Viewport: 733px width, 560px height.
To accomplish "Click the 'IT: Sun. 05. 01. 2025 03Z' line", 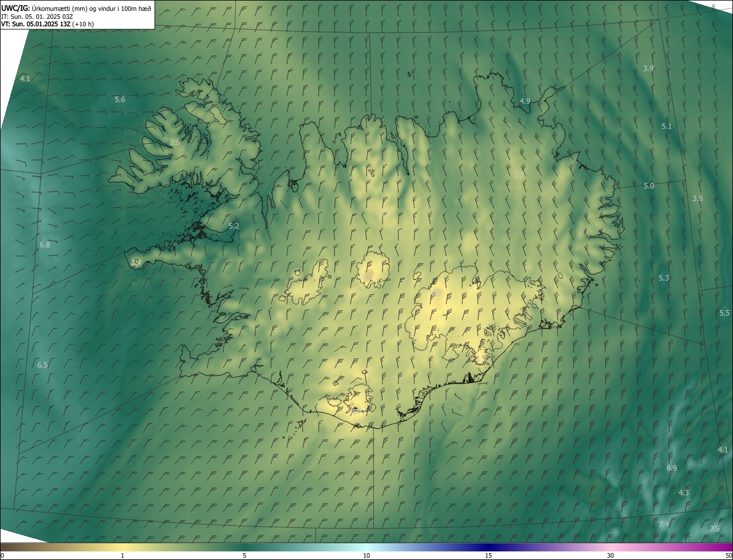I will [37, 17].
